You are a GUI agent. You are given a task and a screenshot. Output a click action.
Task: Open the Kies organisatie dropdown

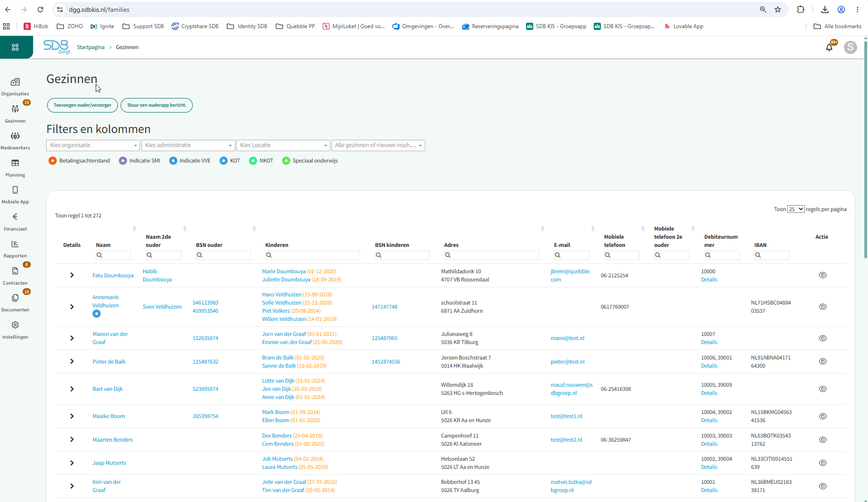pyautogui.click(x=93, y=145)
